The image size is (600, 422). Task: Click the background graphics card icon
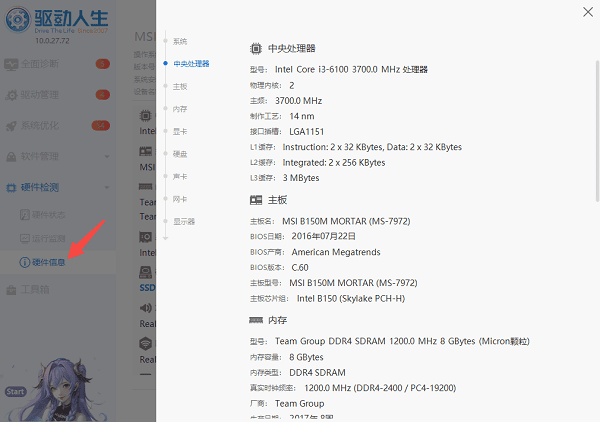pos(145,237)
